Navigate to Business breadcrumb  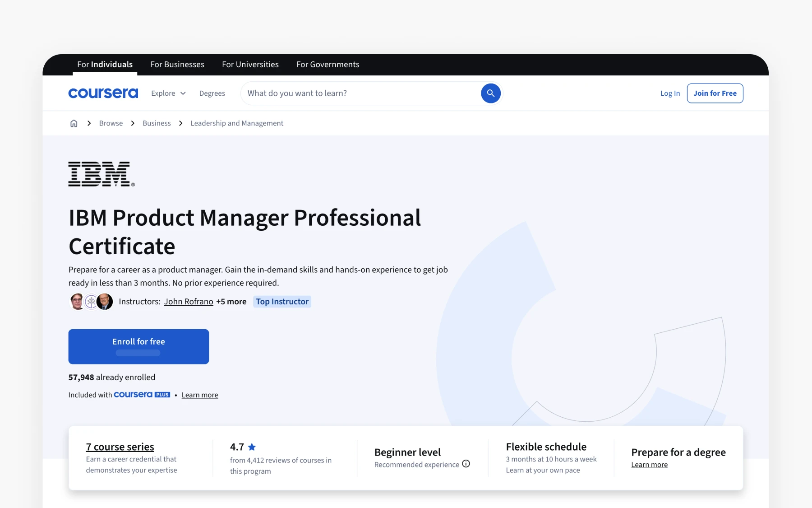tap(157, 123)
